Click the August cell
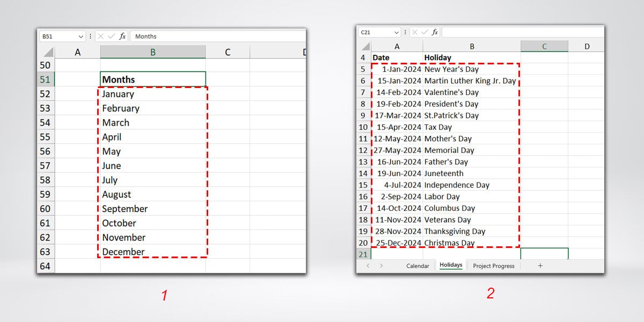The image size is (644, 322). pos(153,194)
